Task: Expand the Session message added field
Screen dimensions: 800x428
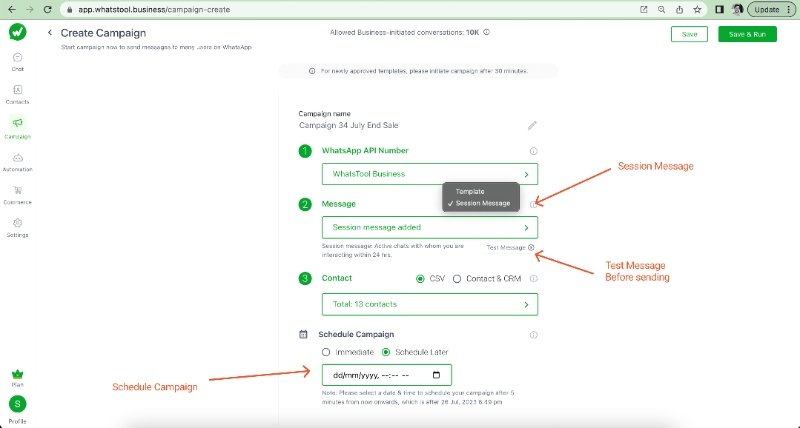Action: pos(429,227)
